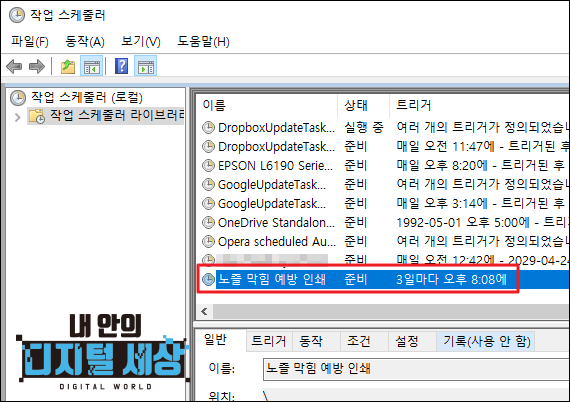Click the 준비 status of the OneDrive row
The height and width of the screenshot is (402, 570).
(x=356, y=222)
